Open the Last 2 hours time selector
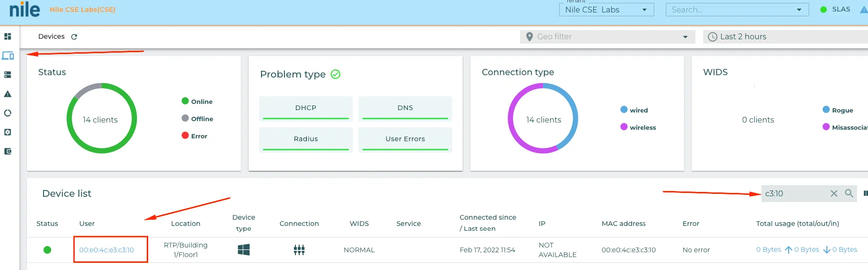 point(785,37)
